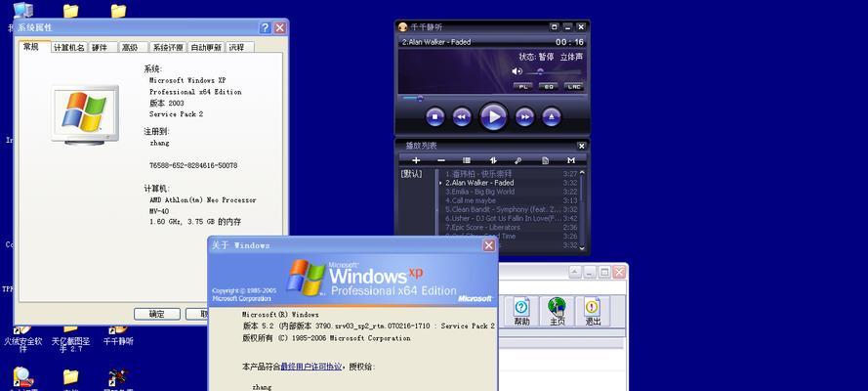Click the 千千静听 title bar app icon
Screen dimensions: 868x391
pos(403,26)
